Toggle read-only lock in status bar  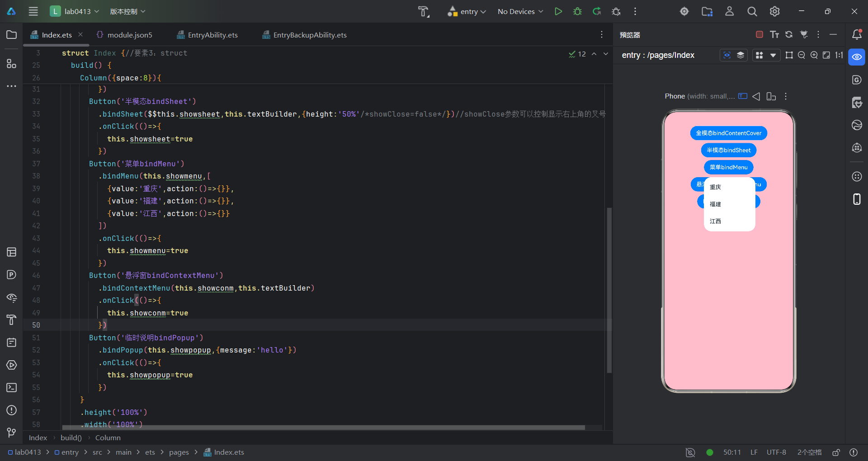click(836, 452)
